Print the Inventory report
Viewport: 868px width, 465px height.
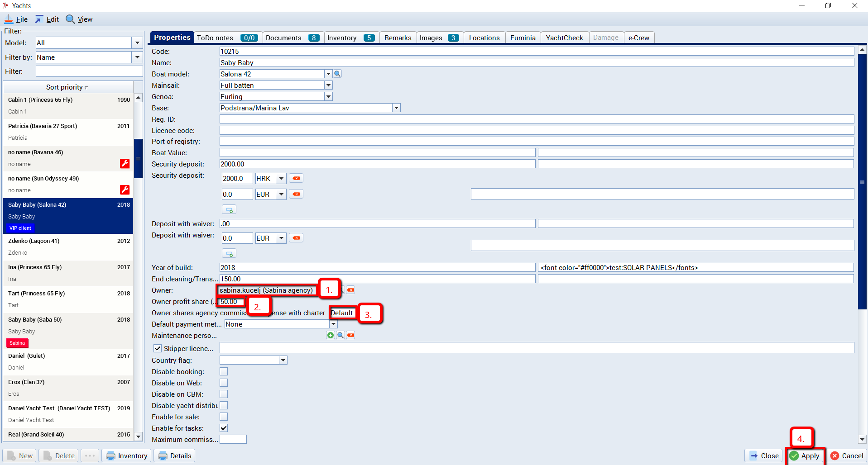tap(127, 456)
